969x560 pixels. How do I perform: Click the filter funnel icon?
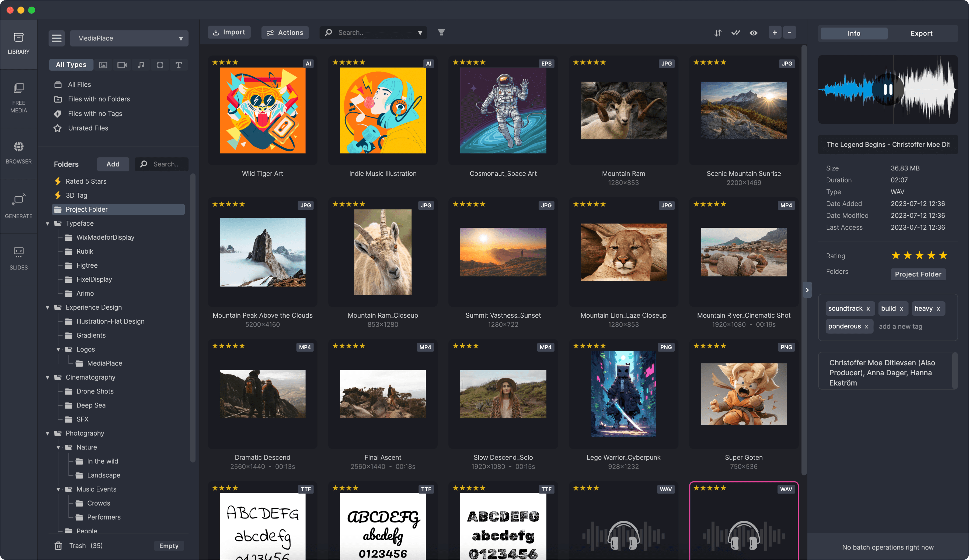[x=441, y=33]
